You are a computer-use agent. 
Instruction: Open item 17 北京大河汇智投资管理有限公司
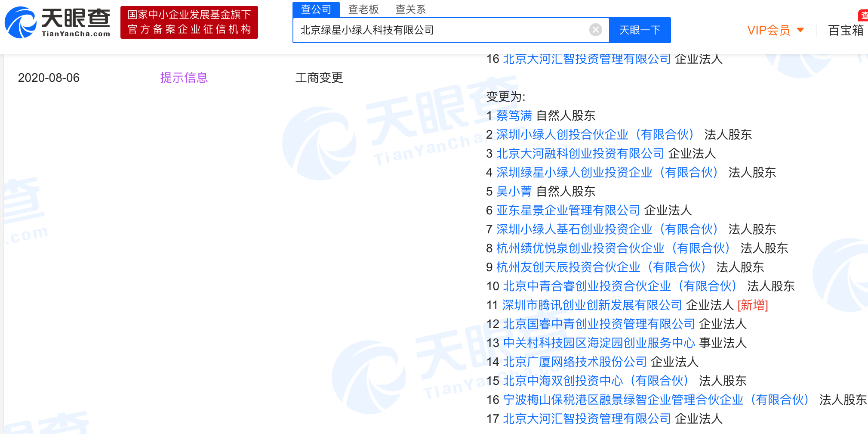click(587, 418)
